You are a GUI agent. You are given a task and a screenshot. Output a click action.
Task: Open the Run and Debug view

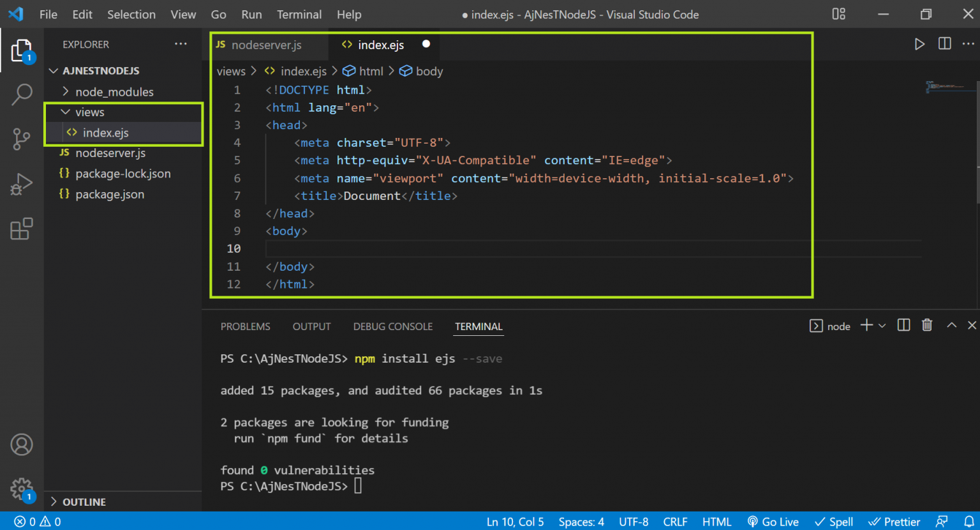pyautogui.click(x=22, y=185)
